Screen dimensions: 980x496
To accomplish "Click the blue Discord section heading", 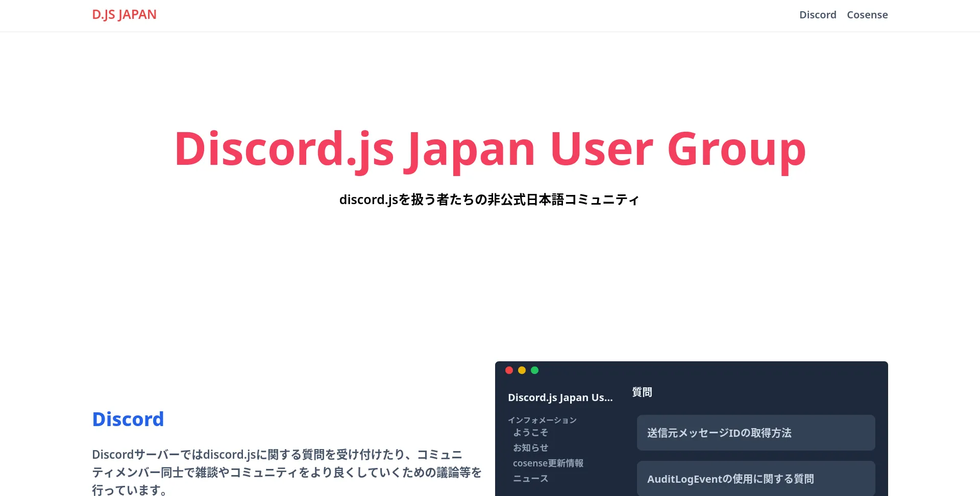I will 128,419.
